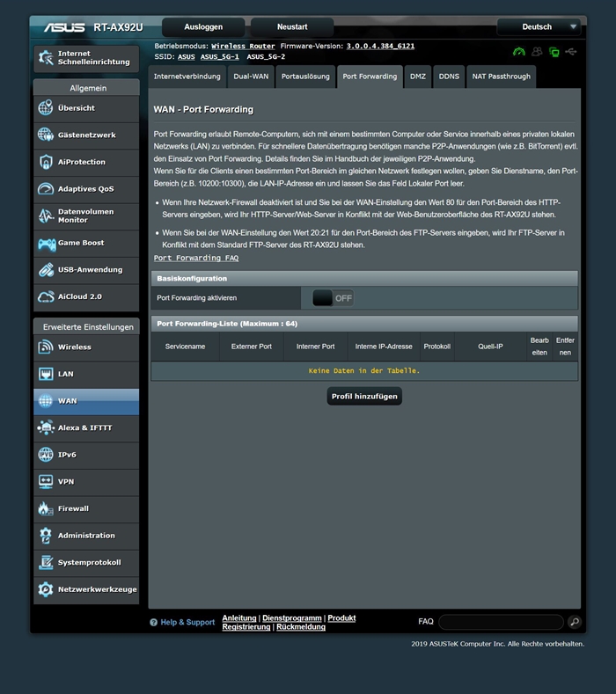Open the NAT Passthrough tab

pyautogui.click(x=502, y=77)
